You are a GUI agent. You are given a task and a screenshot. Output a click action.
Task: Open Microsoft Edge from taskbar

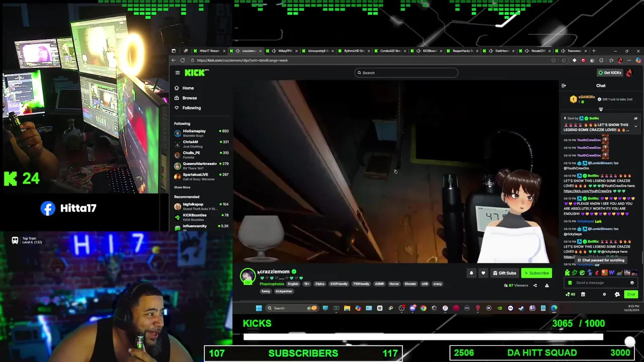554,308
